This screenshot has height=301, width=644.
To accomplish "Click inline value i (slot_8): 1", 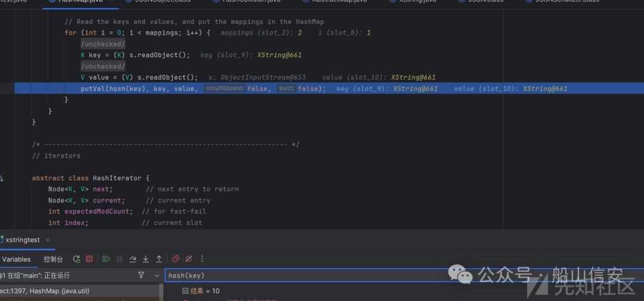I will click(x=344, y=32).
